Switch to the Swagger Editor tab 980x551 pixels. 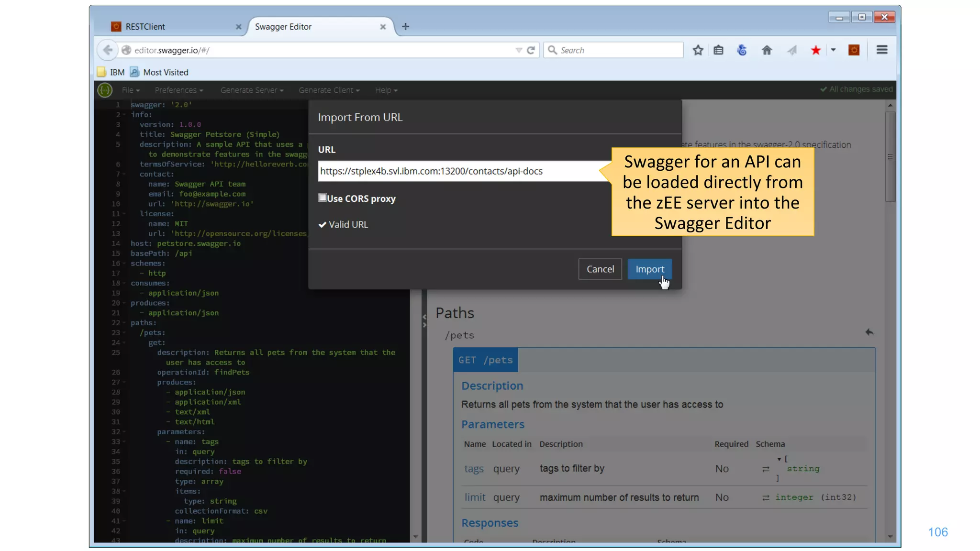pos(321,27)
